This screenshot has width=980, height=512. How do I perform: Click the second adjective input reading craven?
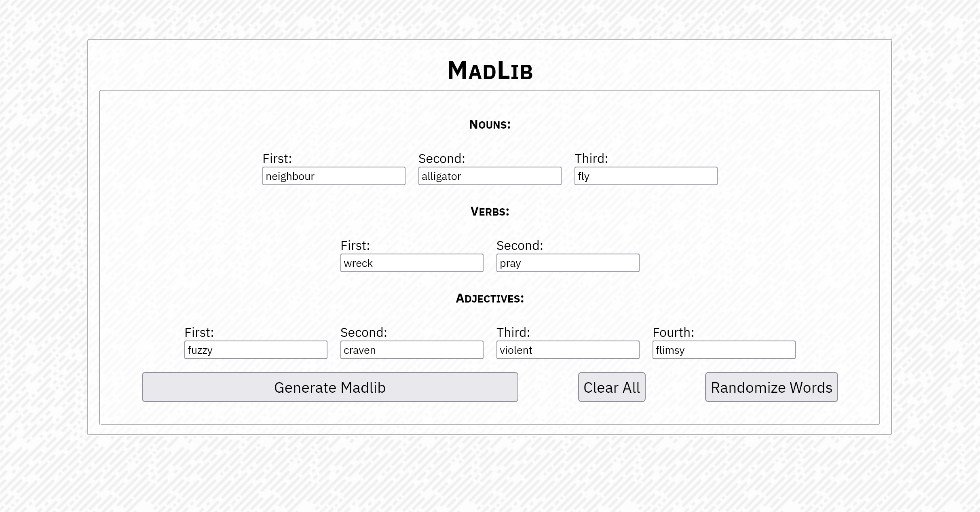click(412, 350)
